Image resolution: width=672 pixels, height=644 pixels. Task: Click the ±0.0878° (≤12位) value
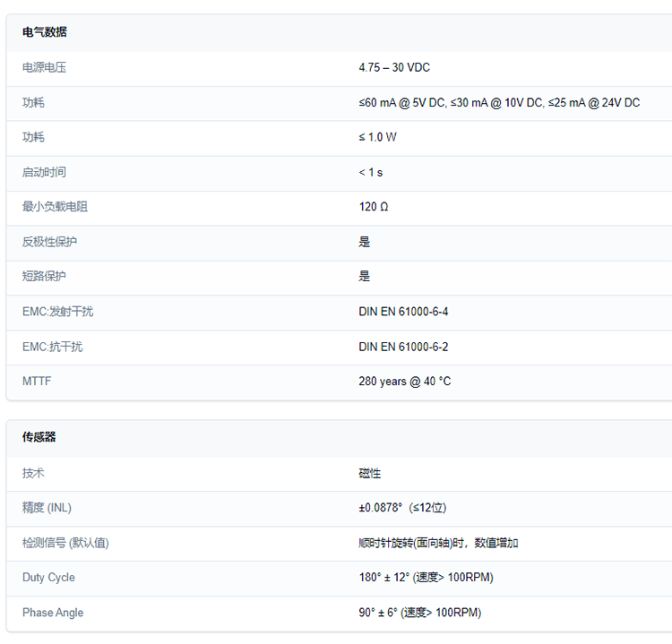403,508
